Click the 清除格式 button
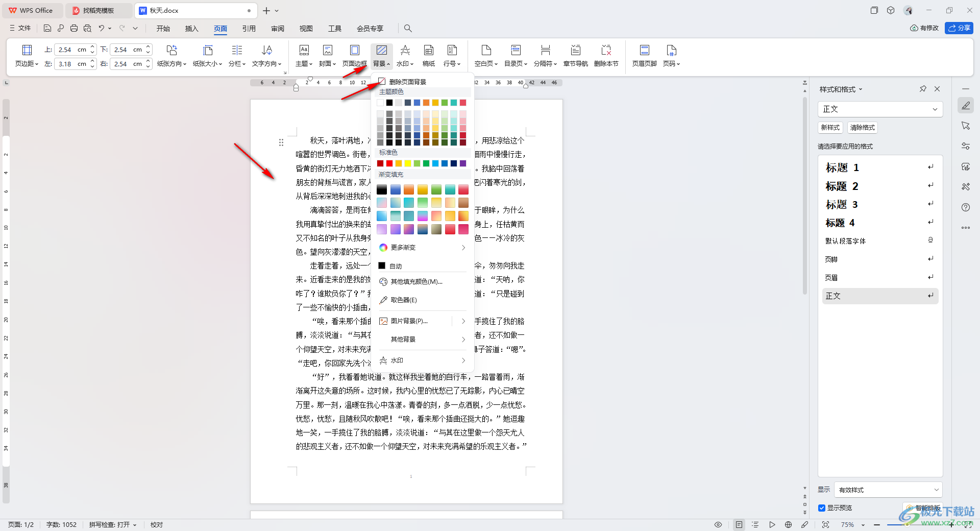 863,128
